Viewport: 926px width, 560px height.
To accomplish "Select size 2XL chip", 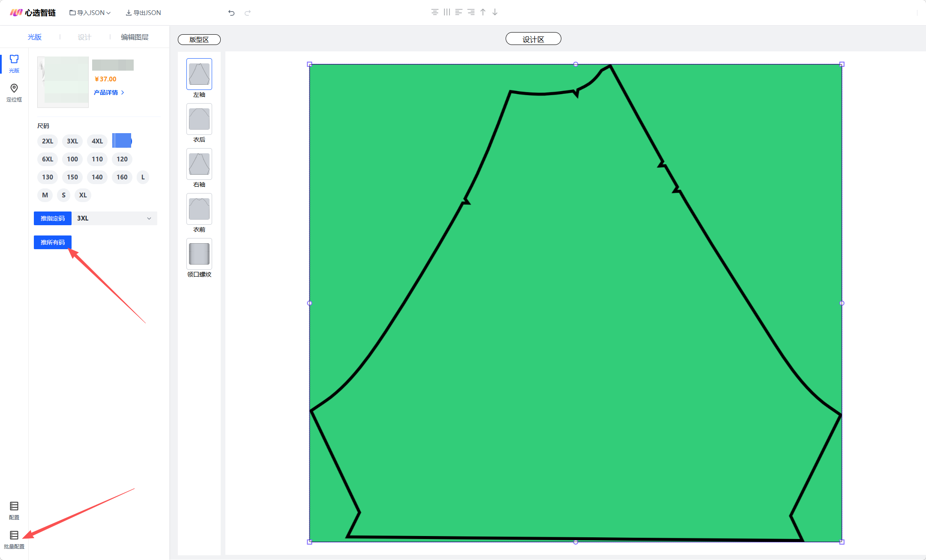I will pos(48,141).
